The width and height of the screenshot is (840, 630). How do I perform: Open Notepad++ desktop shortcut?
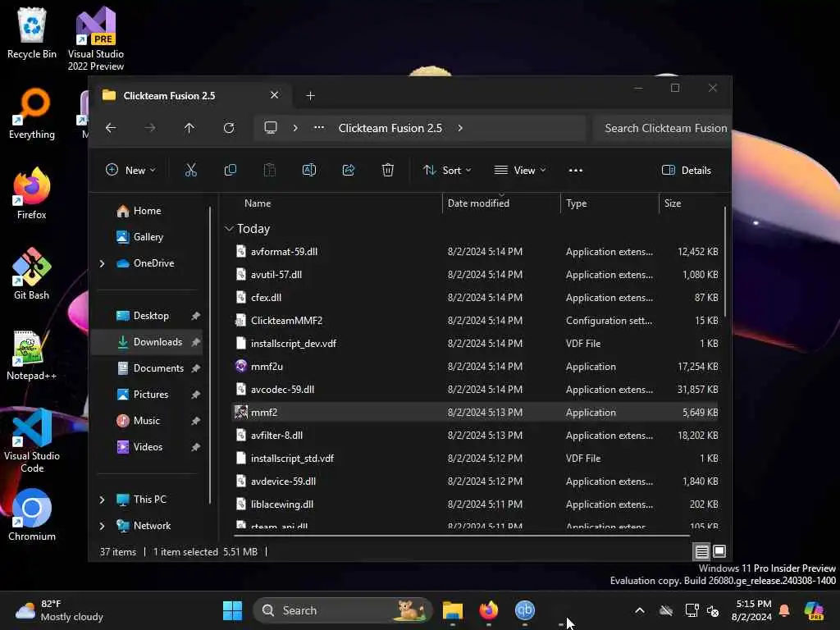(32, 354)
